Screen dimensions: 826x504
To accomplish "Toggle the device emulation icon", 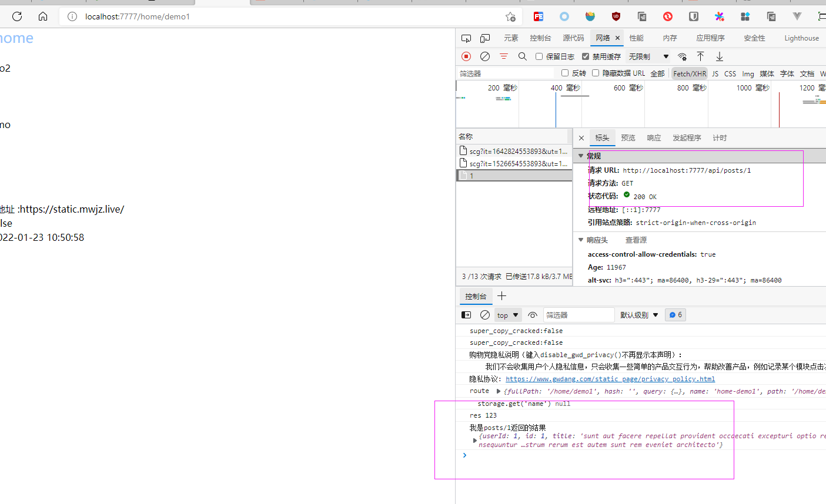I will coord(485,38).
